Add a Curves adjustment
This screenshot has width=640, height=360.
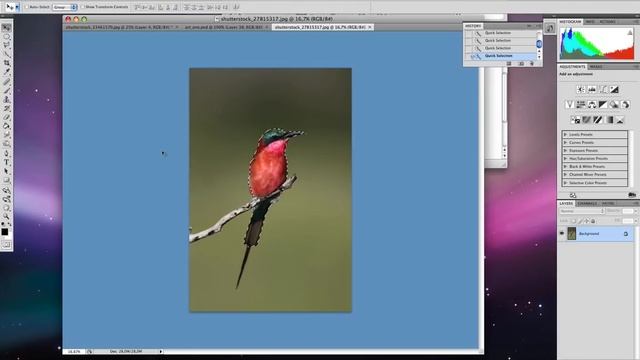click(x=603, y=89)
